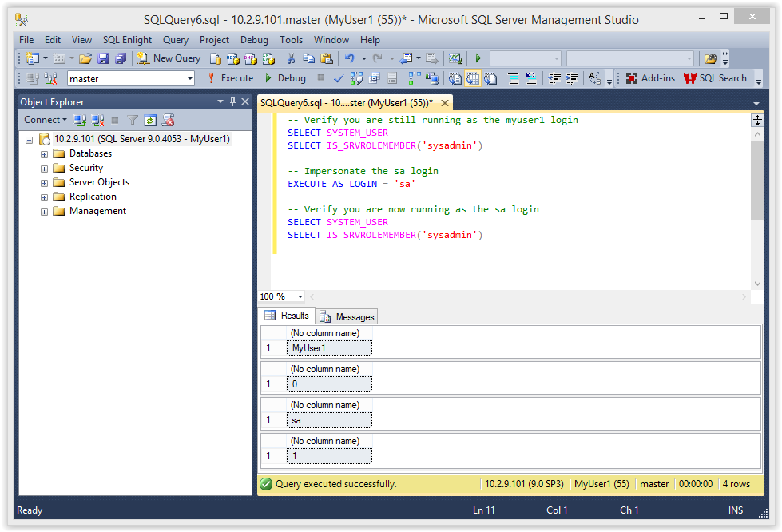782x532 pixels.
Task: Expand the Replication folder
Action: [x=45, y=197]
